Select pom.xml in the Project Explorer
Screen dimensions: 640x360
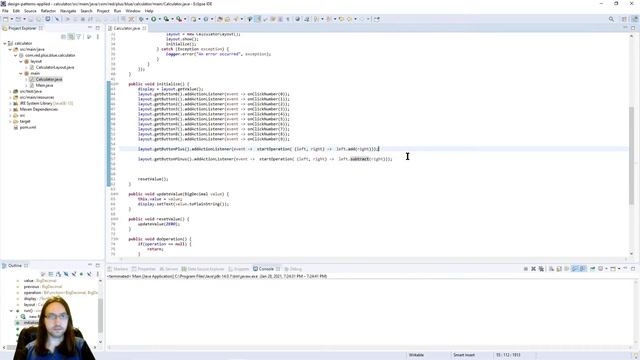click(28, 127)
